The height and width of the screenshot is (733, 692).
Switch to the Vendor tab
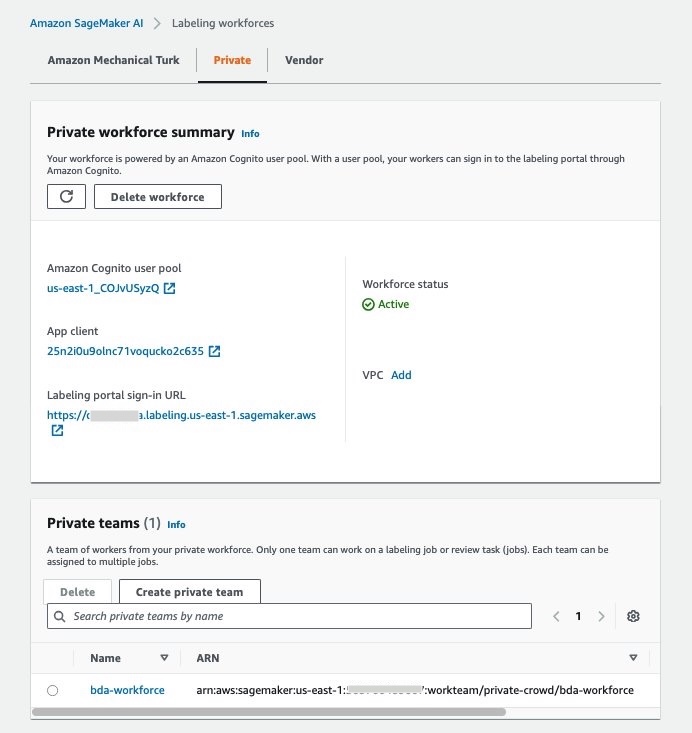tap(304, 60)
